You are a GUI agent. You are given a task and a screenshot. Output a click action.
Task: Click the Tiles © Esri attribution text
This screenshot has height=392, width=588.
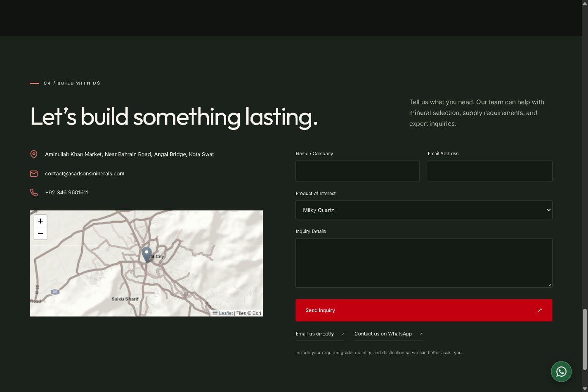pyautogui.click(x=248, y=313)
